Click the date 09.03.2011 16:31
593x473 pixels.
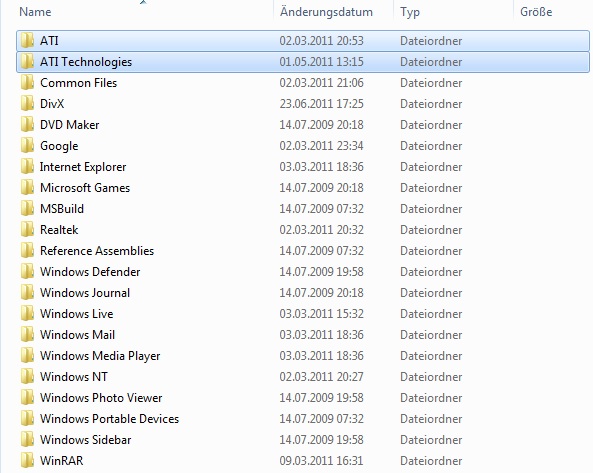click(x=321, y=461)
